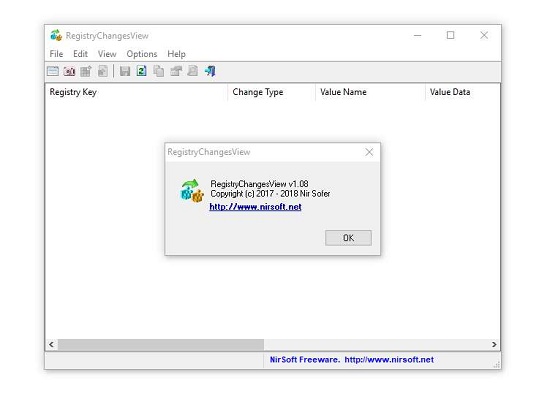Click the blue Exit door toolbar icon
Viewport: 550px width, 407px height.
coord(210,71)
